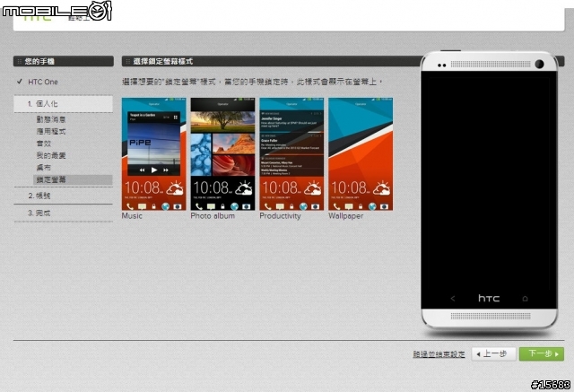Choose the Wallpaper lock screen style
The height and width of the screenshot is (392, 574).
pyautogui.click(x=361, y=153)
